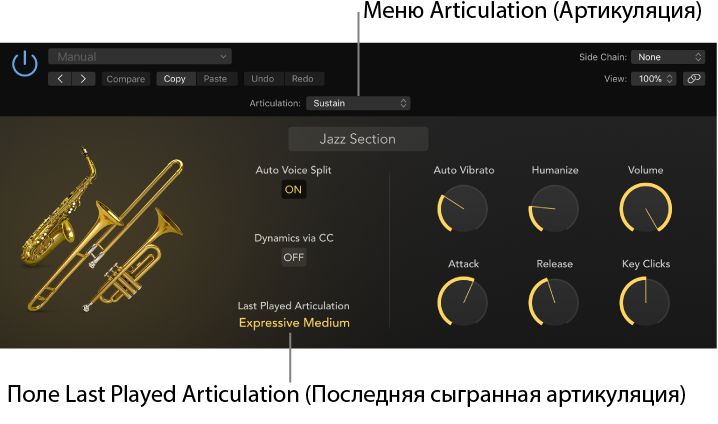Click the Key Clicks knob

coord(645,302)
